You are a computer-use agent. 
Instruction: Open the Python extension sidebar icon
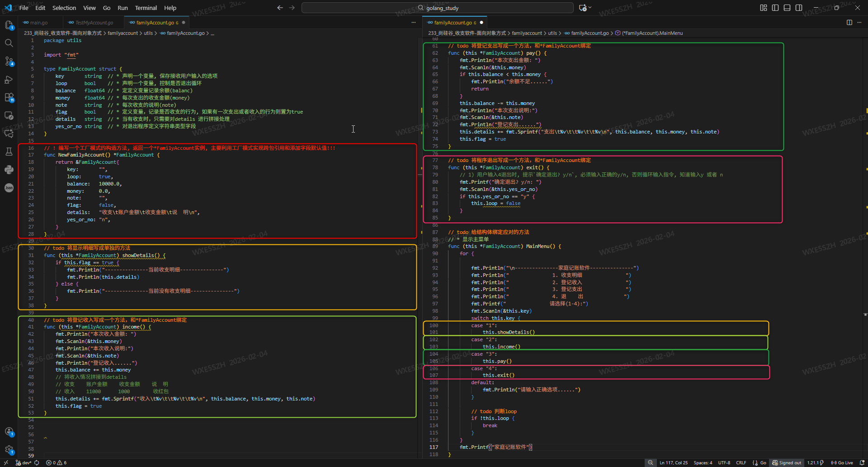tap(9, 170)
